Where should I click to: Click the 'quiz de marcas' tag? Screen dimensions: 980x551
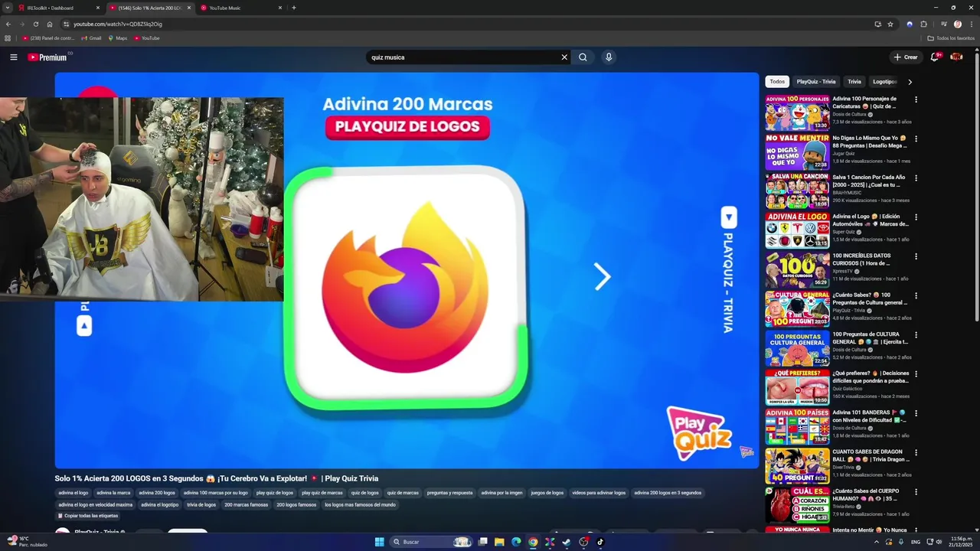(403, 493)
